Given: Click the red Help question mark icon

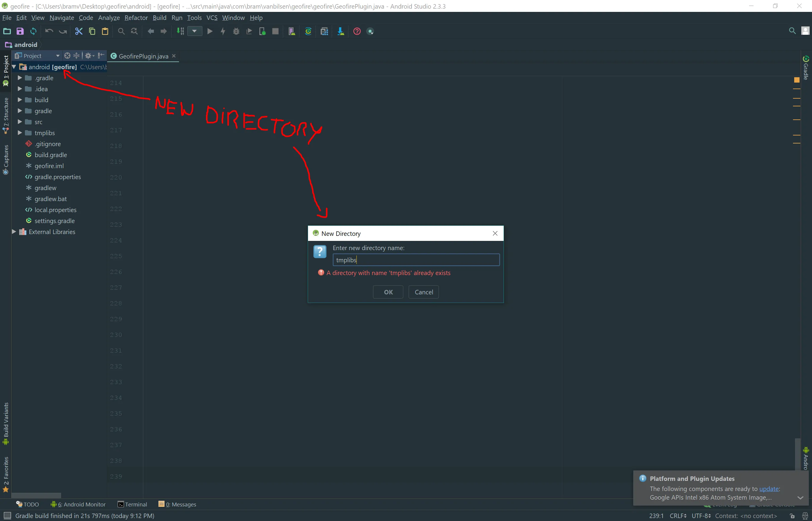Looking at the screenshot, I should point(357,31).
